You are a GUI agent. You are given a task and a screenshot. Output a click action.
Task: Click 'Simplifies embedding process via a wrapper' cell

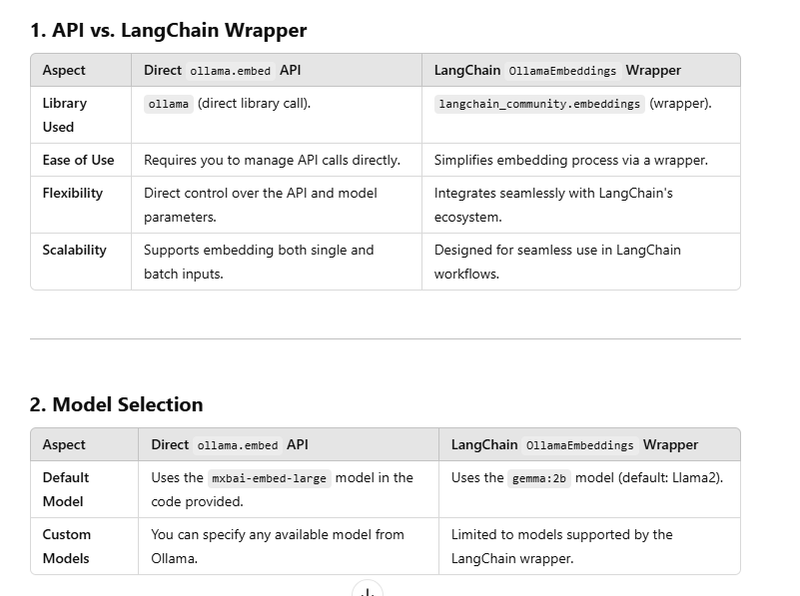coord(571,160)
